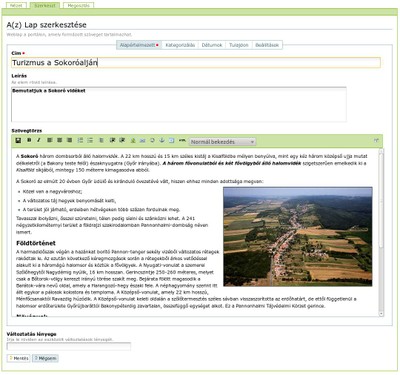Toggle bold formatting in the editor

[x=29, y=140]
